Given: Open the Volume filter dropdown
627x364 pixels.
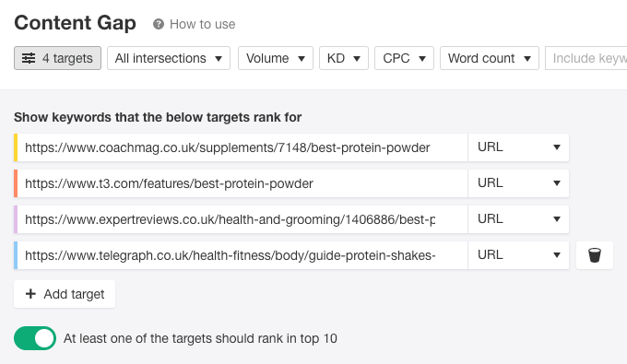Looking at the screenshot, I should pyautogui.click(x=276, y=58).
